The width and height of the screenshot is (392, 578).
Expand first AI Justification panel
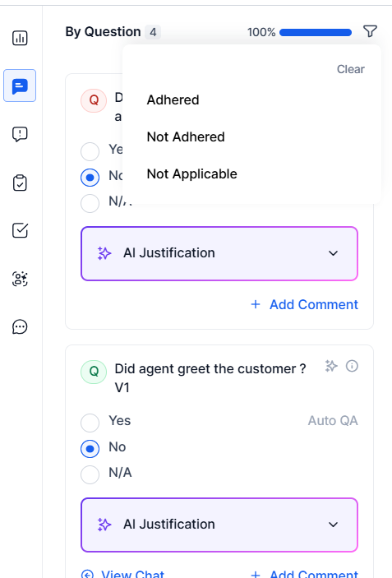pyautogui.click(x=219, y=253)
